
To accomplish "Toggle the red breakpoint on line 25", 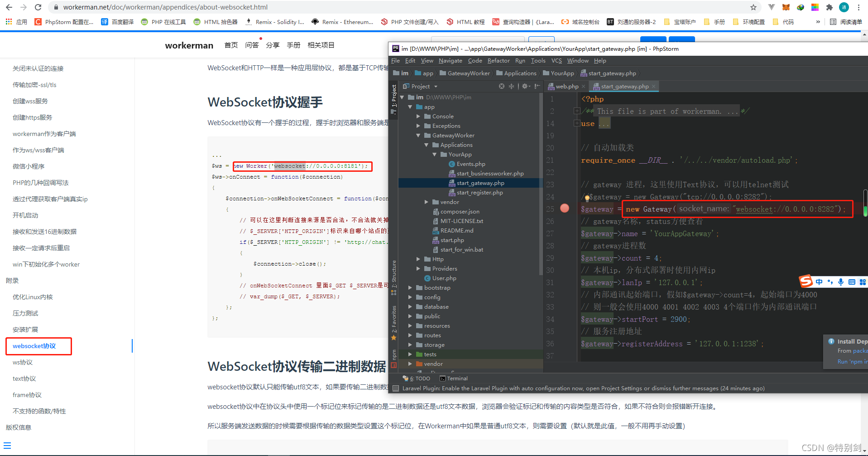I will coord(565,208).
